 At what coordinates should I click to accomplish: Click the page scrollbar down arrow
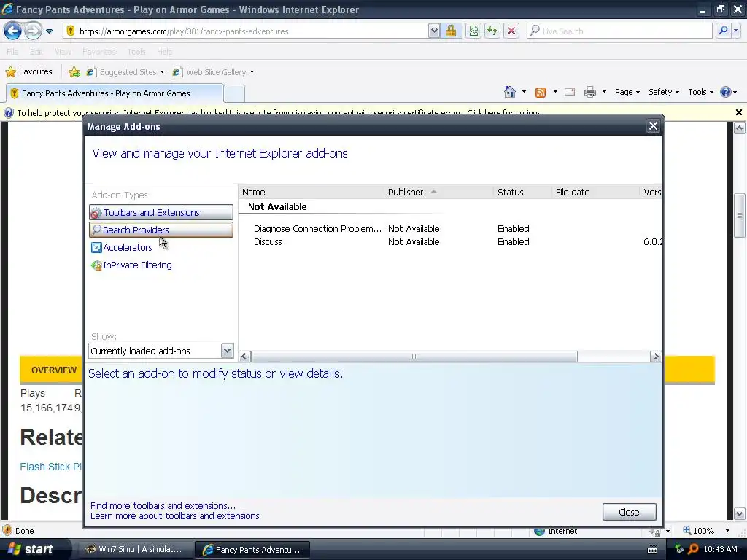(739, 514)
